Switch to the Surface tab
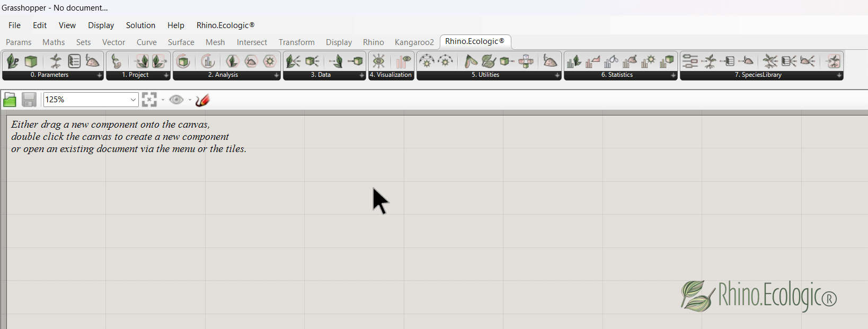 click(181, 42)
